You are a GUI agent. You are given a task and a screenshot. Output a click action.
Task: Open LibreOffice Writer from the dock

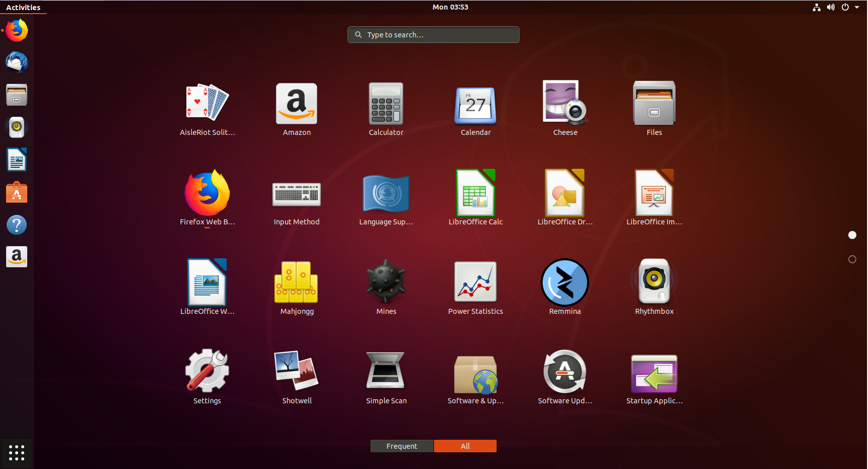click(x=17, y=160)
